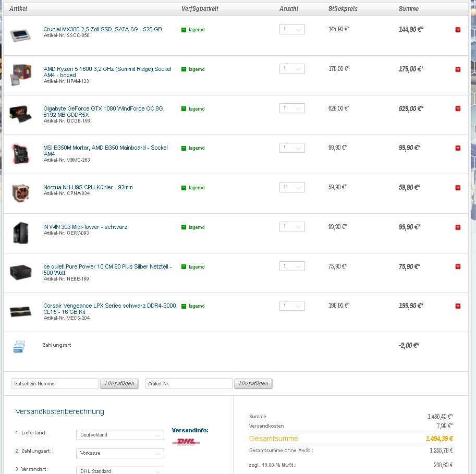Open the AMD Ryzen 5 box thumbnail
This screenshot has width=476, height=474.
tap(20, 75)
